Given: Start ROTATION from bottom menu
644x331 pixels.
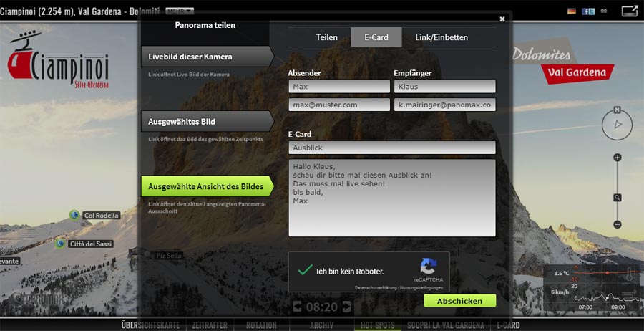Looking at the screenshot, I should coord(261,325).
